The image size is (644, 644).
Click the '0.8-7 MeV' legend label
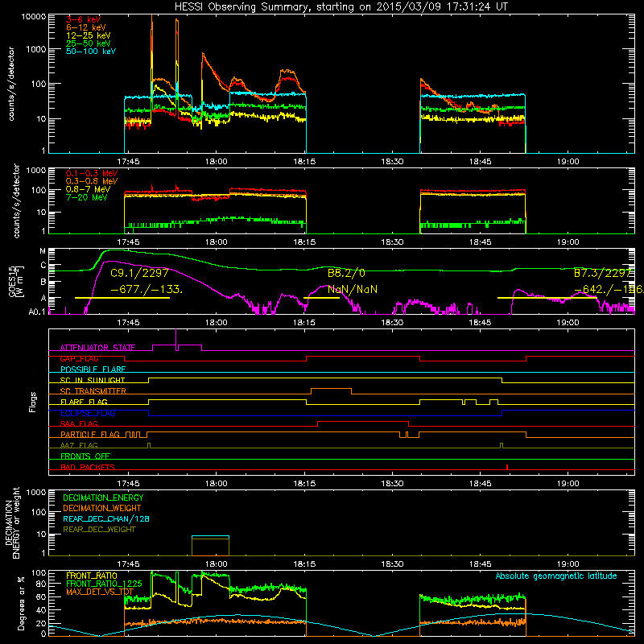tap(89, 189)
